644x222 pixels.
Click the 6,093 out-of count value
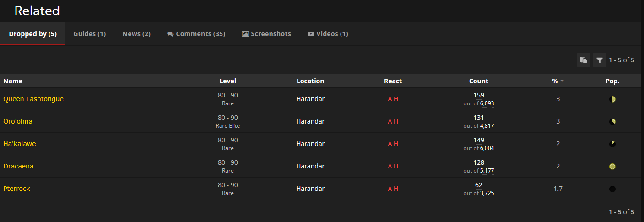pyautogui.click(x=487, y=103)
